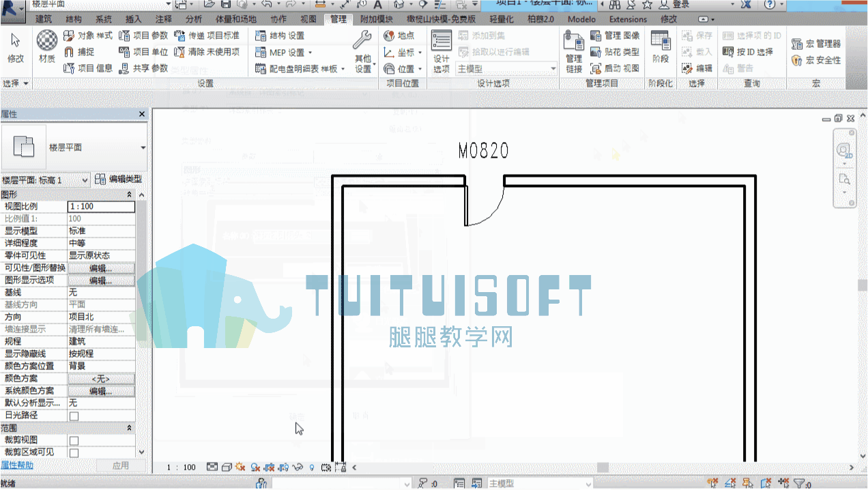The height and width of the screenshot is (490, 868).
Task: Click 编辑类型 (Edit Type) button
Action: click(119, 179)
